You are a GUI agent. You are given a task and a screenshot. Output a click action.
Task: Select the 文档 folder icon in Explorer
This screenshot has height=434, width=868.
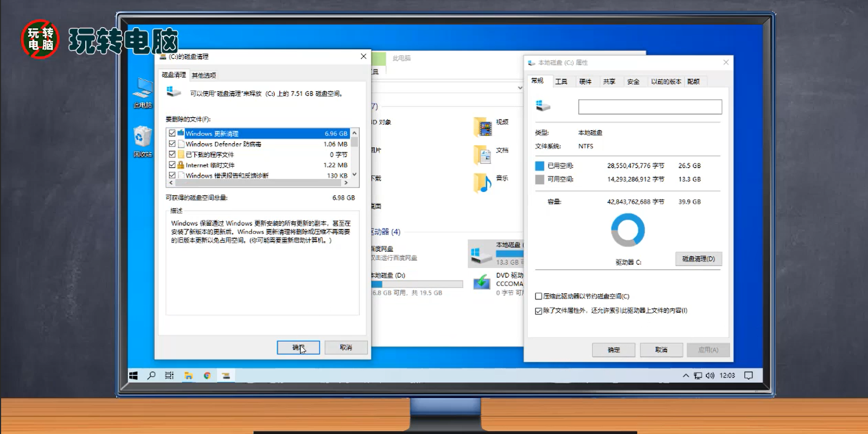482,155
